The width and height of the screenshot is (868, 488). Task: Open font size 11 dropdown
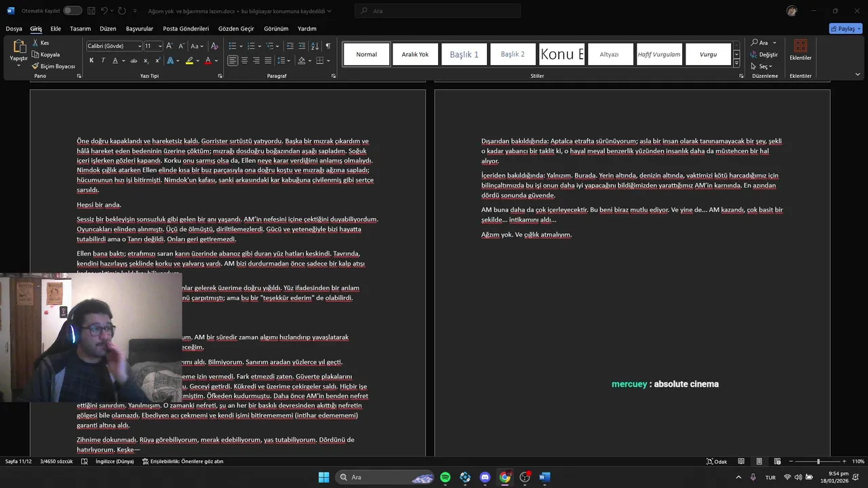pyautogui.click(x=160, y=46)
